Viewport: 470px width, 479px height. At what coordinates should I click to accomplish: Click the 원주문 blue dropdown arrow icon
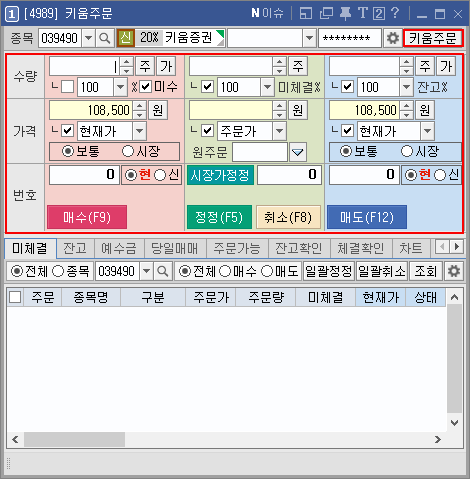tap(298, 152)
